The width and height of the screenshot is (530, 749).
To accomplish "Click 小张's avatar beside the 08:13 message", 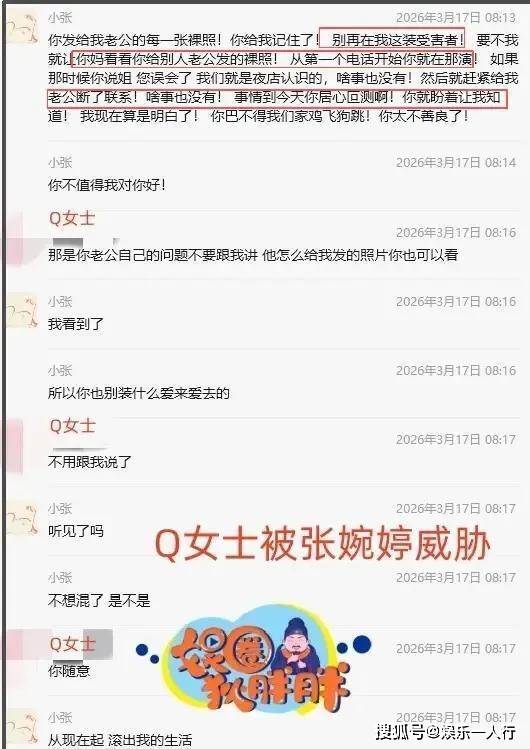I will click(x=22, y=29).
